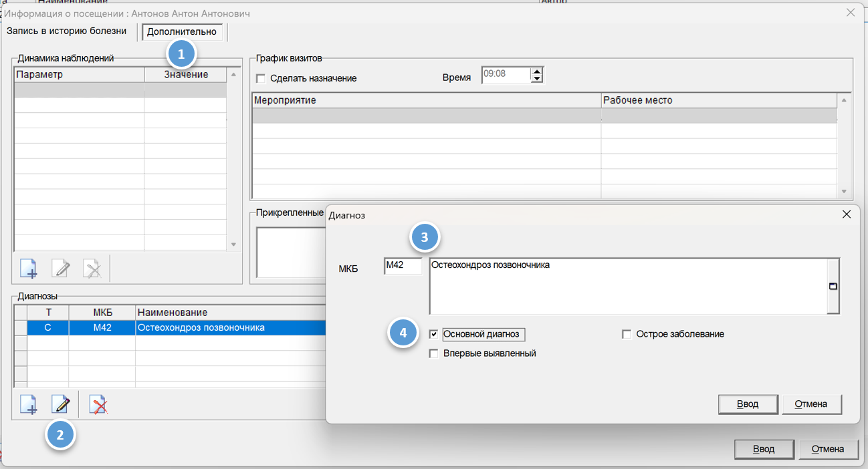Add a new observation parameter in Динамика наблюдений
Viewport: 868px width, 469px height.
coord(28,269)
